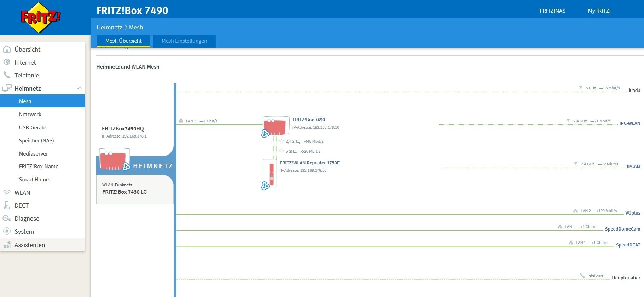Open the iPad3 device link
Image resolution: width=644 pixels, height=297 pixels.
(x=634, y=90)
